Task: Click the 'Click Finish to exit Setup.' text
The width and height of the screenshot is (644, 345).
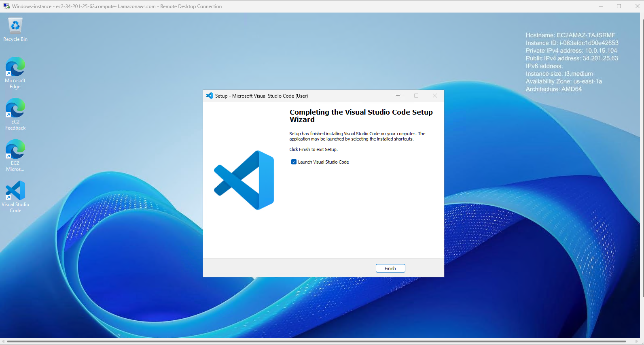Action: click(x=314, y=149)
